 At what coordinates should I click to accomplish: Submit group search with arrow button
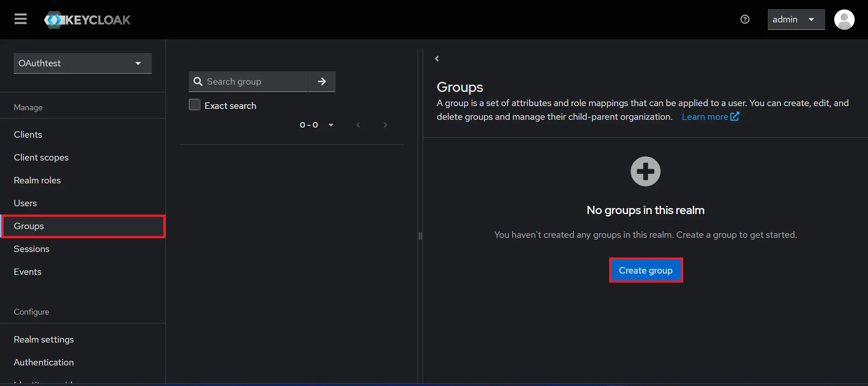coord(322,81)
